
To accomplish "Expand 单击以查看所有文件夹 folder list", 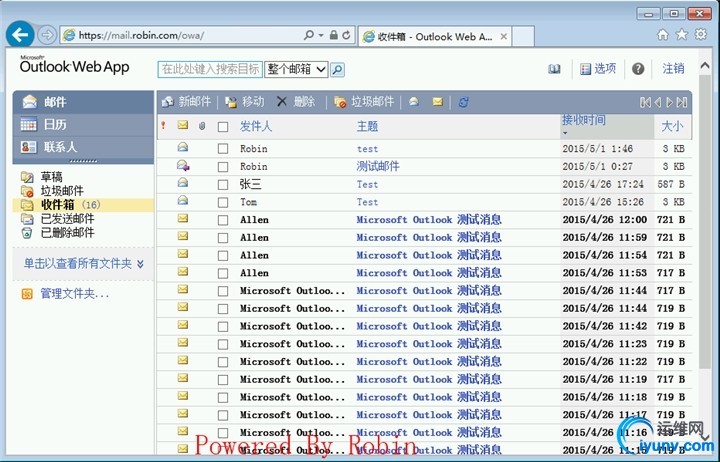I will point(84,264).
